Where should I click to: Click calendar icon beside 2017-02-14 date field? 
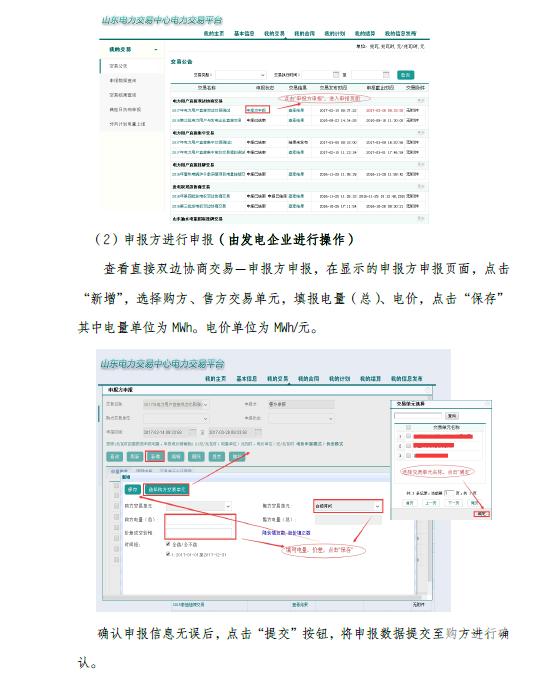pyautogui.click(x=192, y=432)
